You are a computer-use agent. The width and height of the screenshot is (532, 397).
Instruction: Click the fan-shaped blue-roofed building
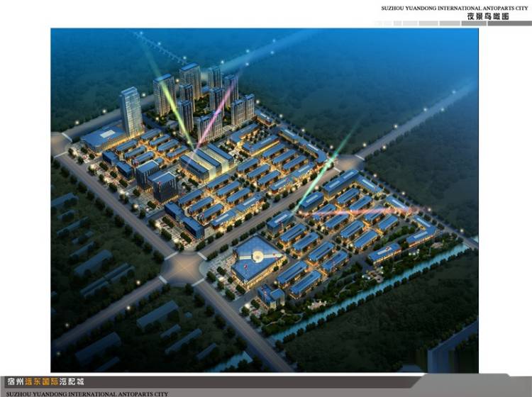click(257, 258)
